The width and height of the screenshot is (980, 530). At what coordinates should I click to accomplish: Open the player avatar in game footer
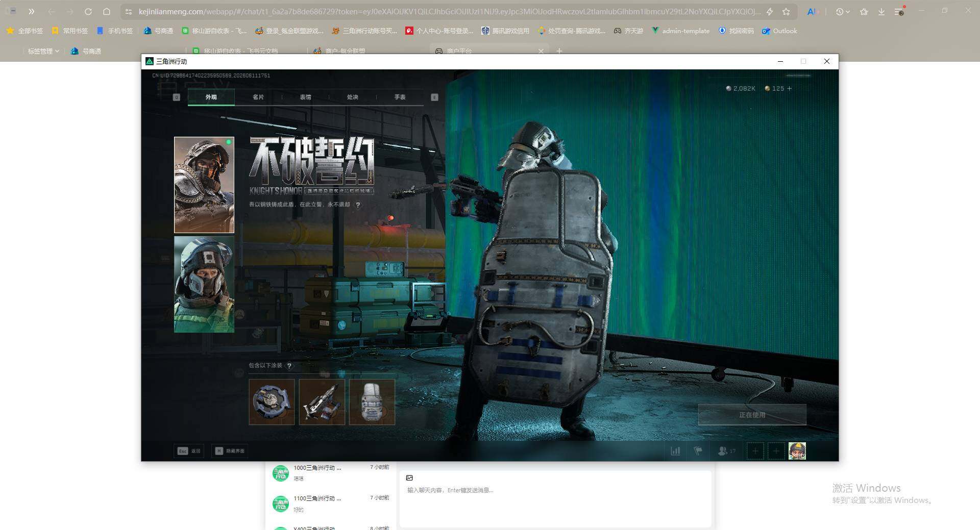[x=797, y=451]
